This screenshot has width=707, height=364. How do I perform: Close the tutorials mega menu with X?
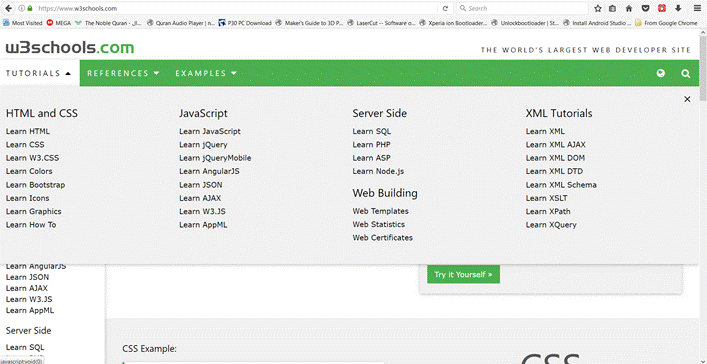coord(687,99)
